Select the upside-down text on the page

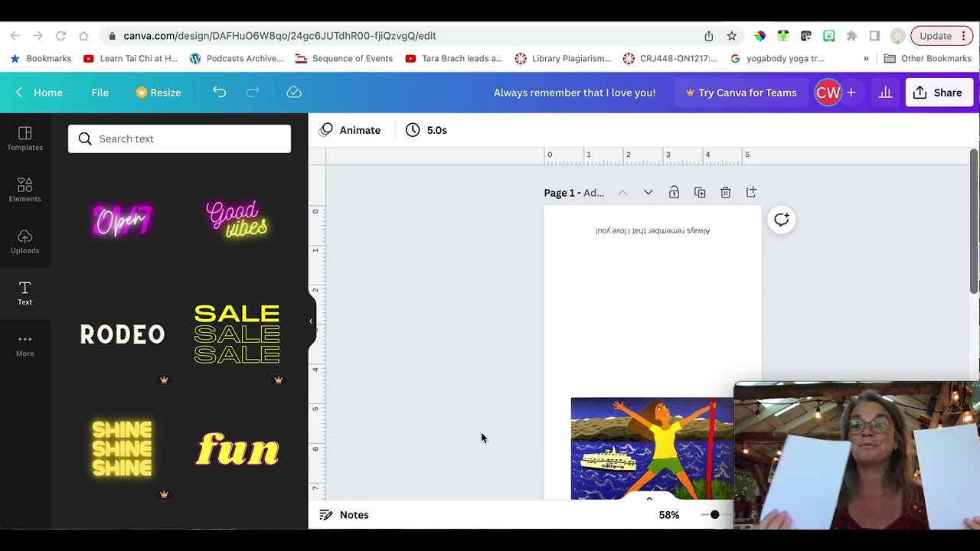coord(653,230)
